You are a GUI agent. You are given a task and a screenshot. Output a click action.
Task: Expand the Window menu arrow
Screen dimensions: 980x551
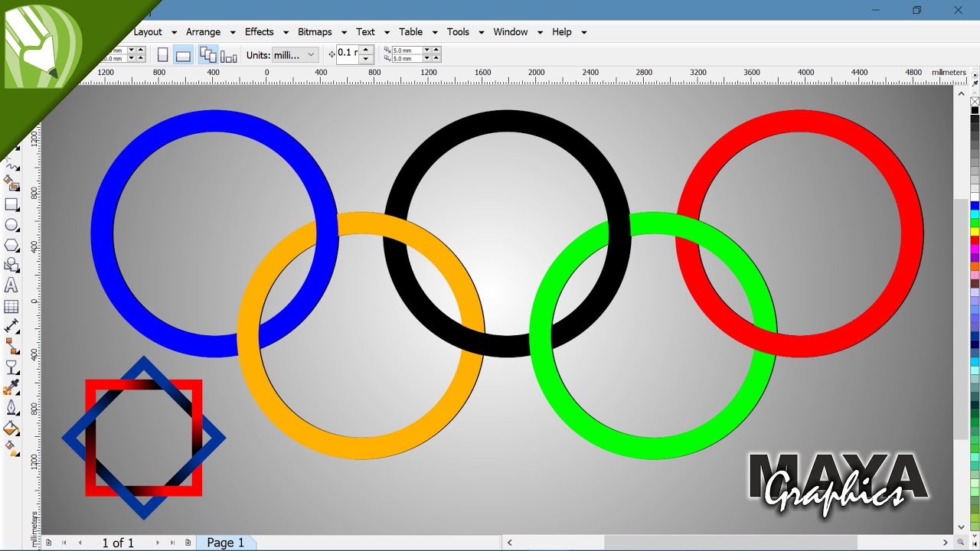(x=540, y=32)
